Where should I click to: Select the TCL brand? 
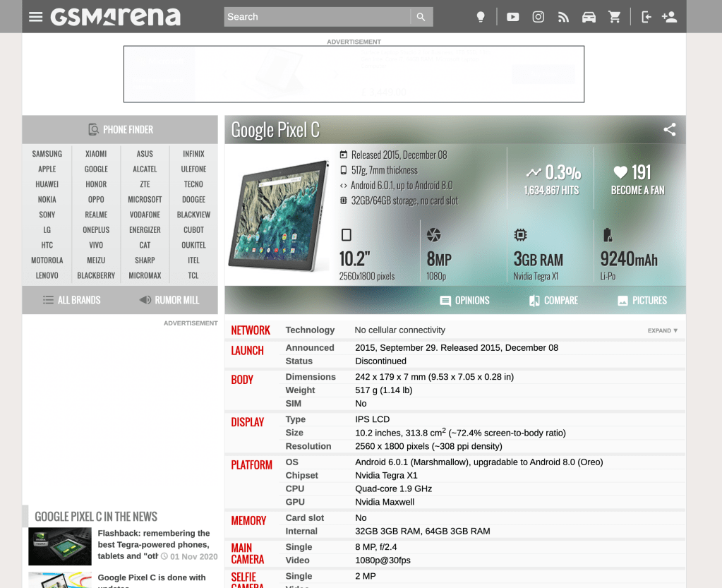click(x=193, y=275)
